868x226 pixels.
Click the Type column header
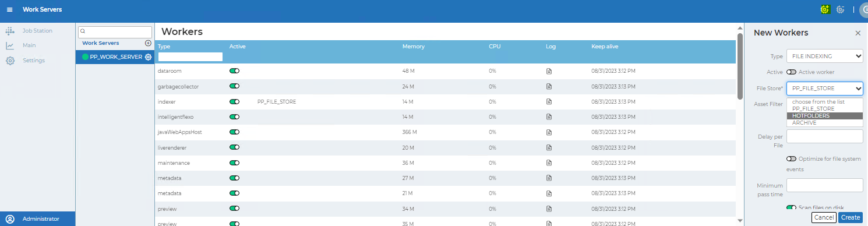click(x=164, y=46)
